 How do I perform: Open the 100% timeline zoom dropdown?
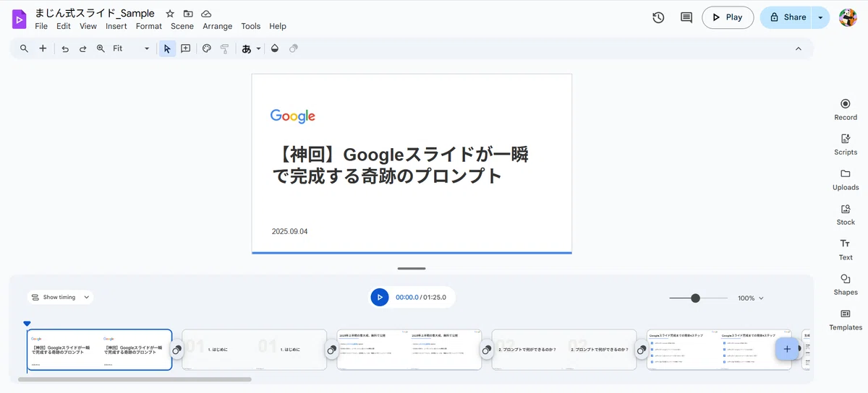pos(751,298)
